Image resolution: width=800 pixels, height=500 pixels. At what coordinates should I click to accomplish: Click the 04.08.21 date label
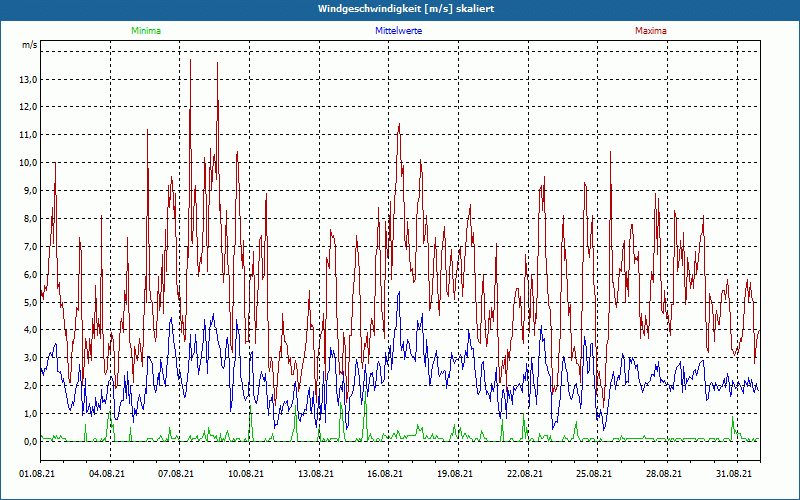(107, 474)
